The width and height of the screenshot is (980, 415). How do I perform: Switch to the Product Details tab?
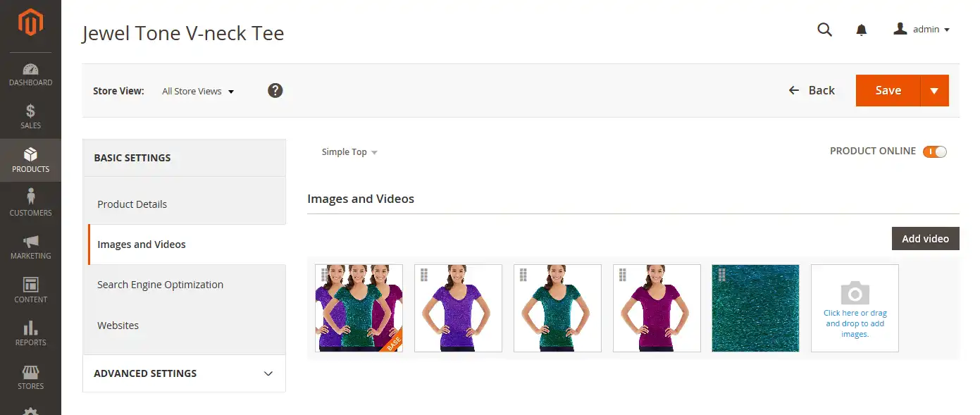pyautogui.click(x=132, y=204)
